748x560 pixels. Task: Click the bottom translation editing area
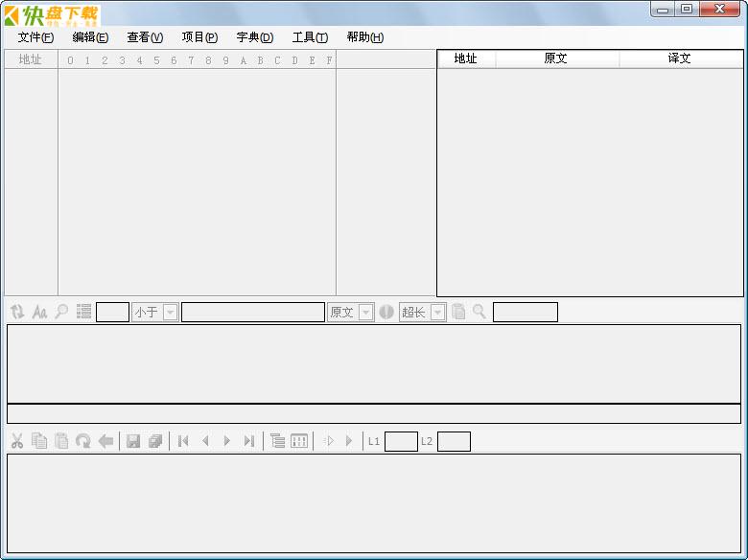pos(374,503)
